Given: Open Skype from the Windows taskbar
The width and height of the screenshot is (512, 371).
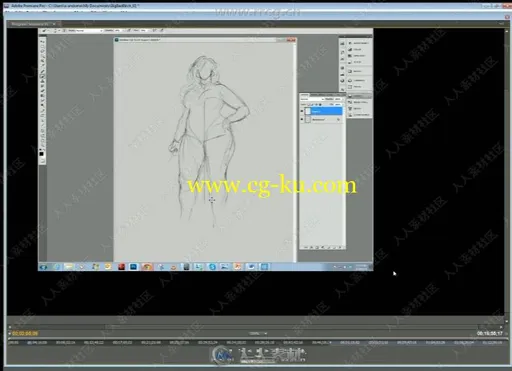Looking at the screenshot, I should pyautogui.click(x=212, y=266).
